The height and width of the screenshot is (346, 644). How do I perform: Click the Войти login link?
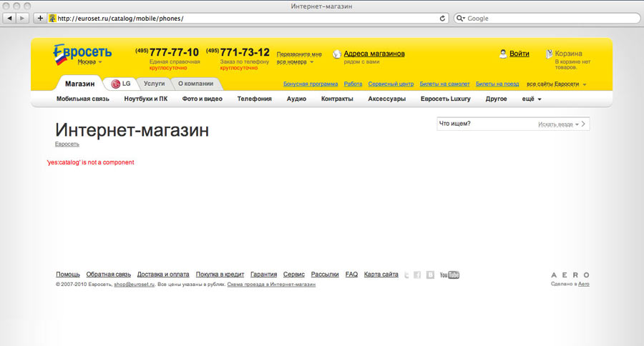[x=519, y=54]
